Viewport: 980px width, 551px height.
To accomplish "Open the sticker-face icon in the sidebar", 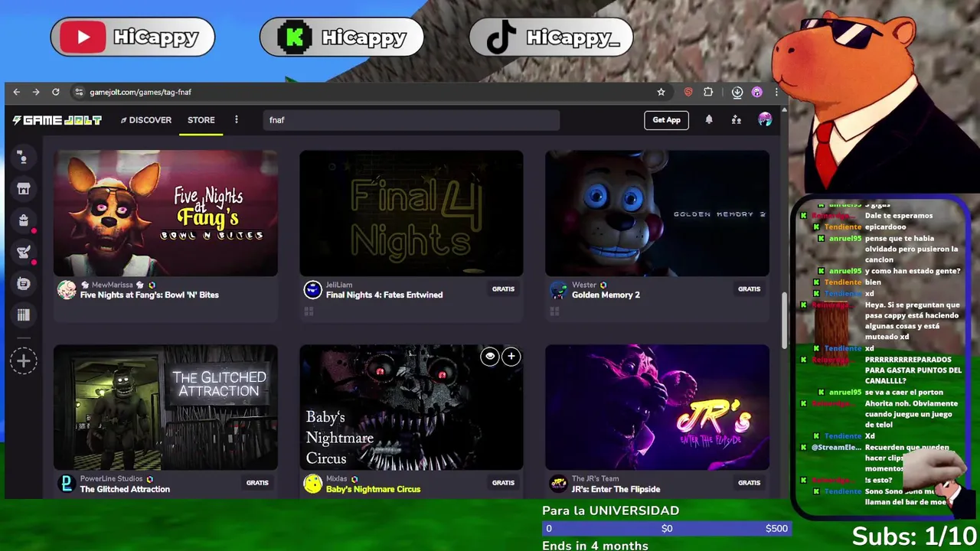I will click(24, 284).
